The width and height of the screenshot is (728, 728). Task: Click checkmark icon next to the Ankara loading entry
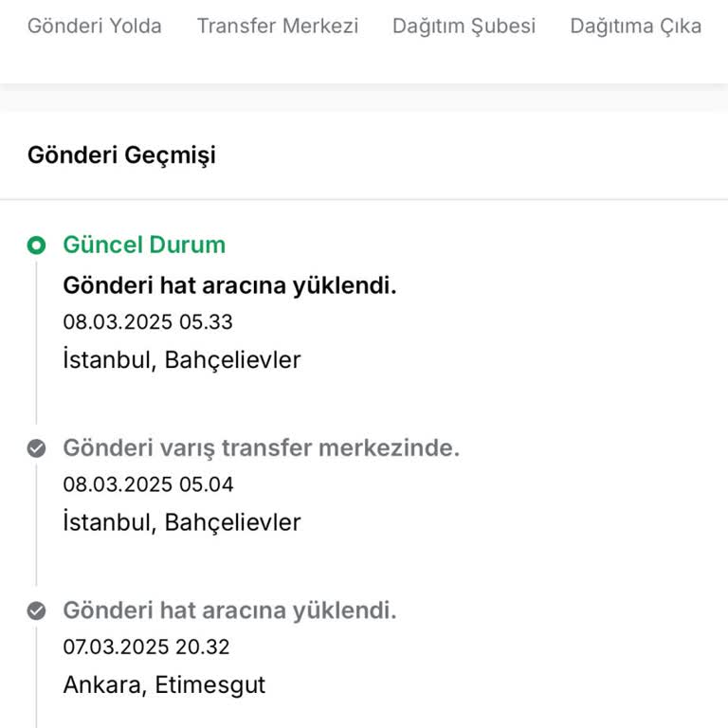[36, 611]
